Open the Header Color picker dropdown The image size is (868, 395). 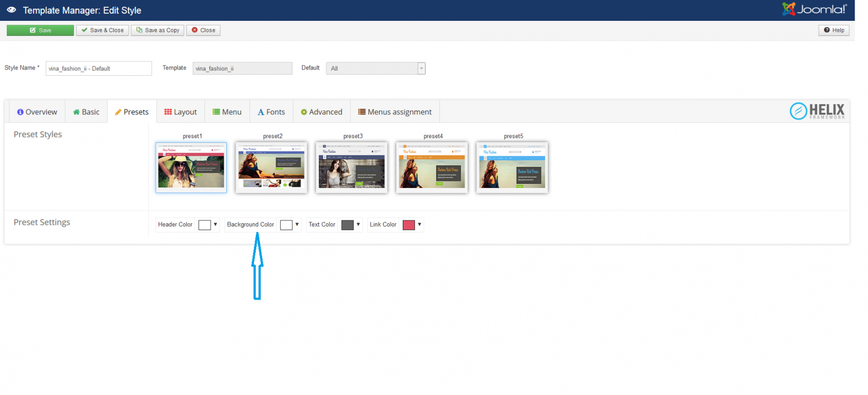216,224
